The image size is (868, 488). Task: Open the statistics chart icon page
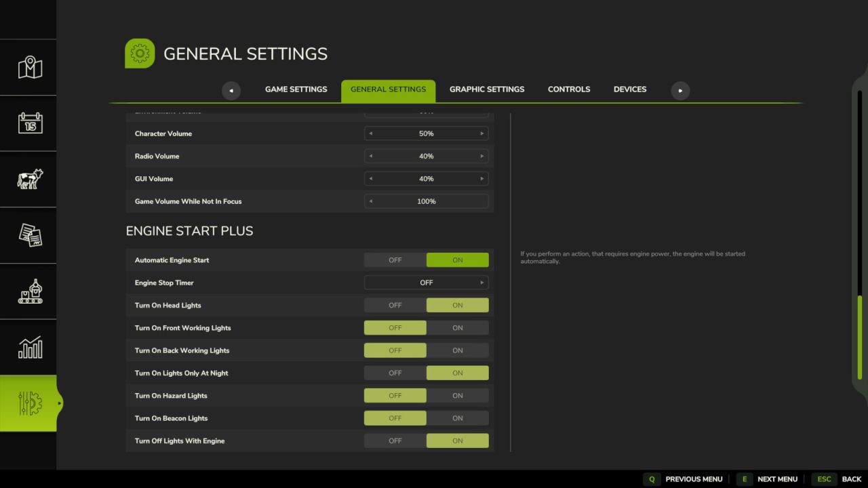coord(29,347)
